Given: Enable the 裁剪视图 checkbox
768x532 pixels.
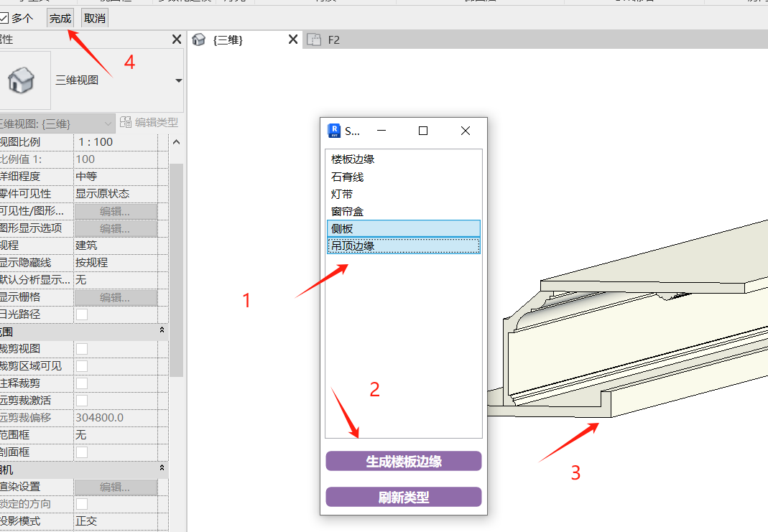Looking at the screenshot, I should (82, 349).
